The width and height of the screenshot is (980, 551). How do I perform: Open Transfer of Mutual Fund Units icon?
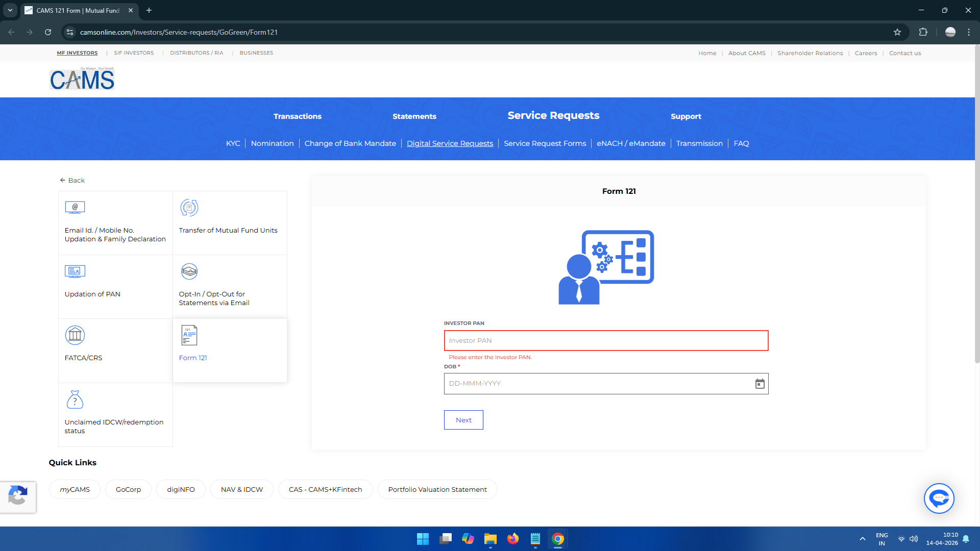(x=189, y=208)
